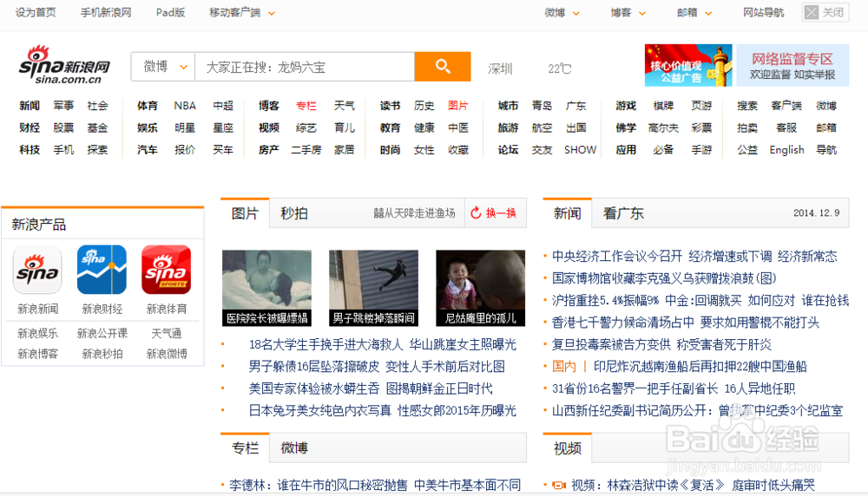The width and height of the screenshot is (868, 496).
Task: Expand the 博客 dropdown in top bar
Action: point(628,13)
